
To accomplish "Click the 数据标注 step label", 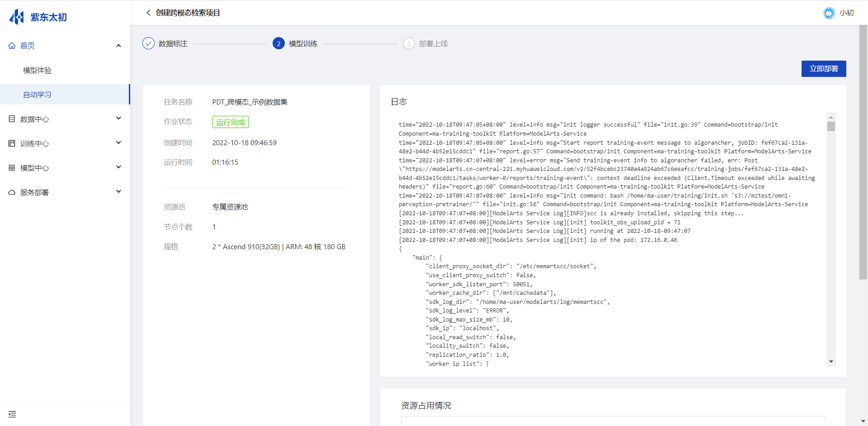I will click(x=173, y=43).
